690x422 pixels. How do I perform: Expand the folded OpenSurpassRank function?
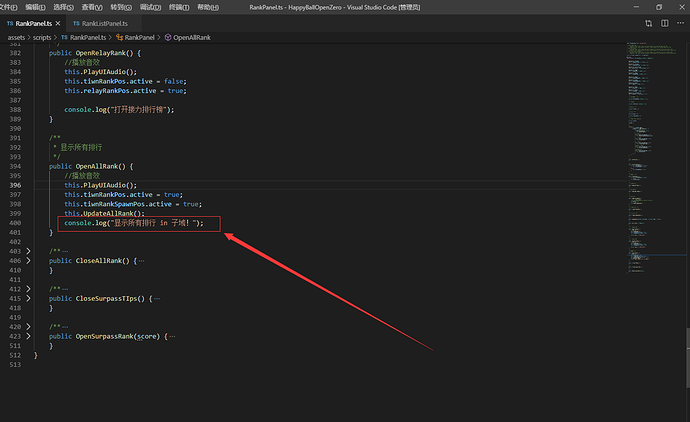tap(30, 336)
